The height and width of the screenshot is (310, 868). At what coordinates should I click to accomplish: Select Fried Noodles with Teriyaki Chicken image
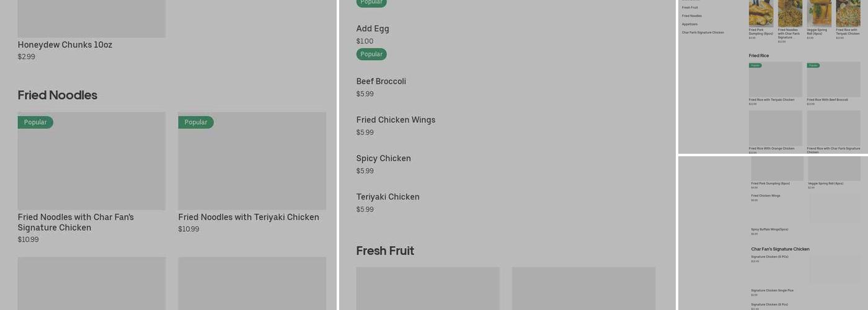tap(252, 161)
